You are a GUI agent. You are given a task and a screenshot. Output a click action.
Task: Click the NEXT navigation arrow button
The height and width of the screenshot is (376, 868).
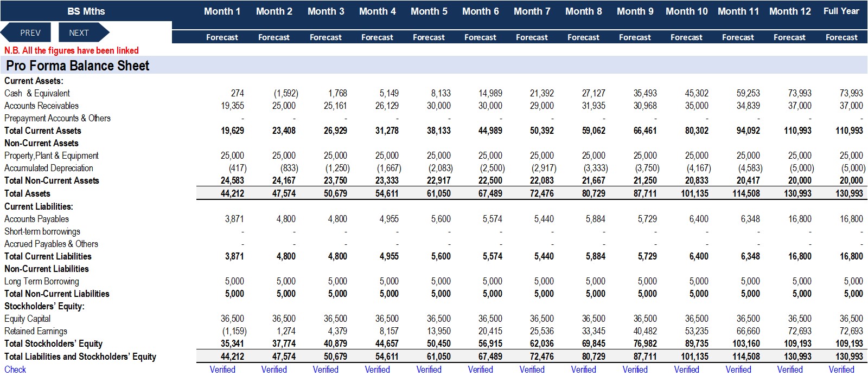pos(84,33)
